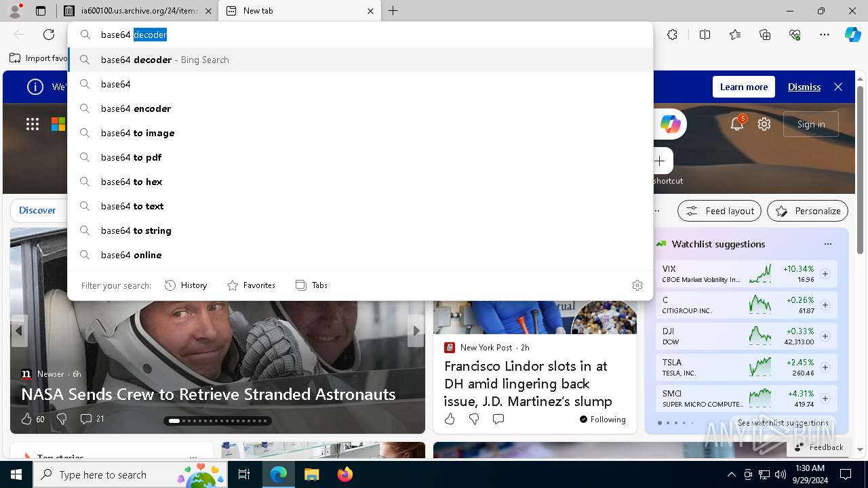Like the NASA story thumbs up
The height and width of the screenshot is (488, 868).
(x=26, y=419)
